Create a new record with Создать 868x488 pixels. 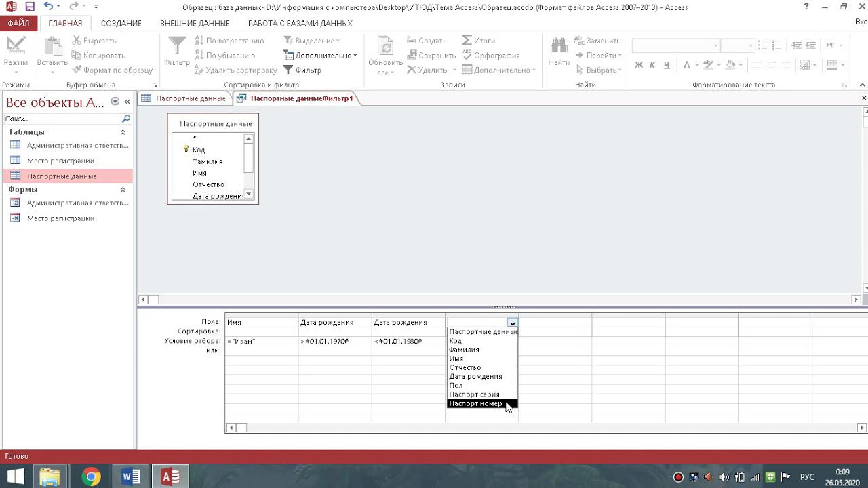coord(427,41)
